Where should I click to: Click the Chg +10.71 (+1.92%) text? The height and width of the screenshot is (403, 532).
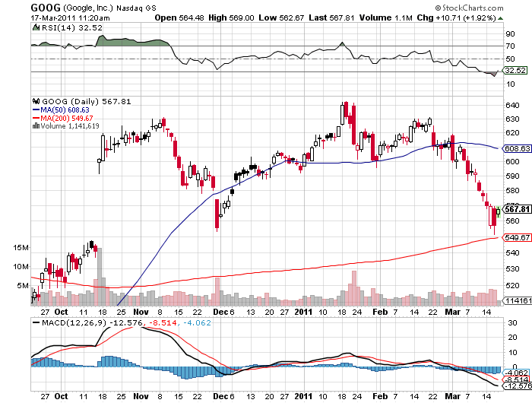click(456, 17)
